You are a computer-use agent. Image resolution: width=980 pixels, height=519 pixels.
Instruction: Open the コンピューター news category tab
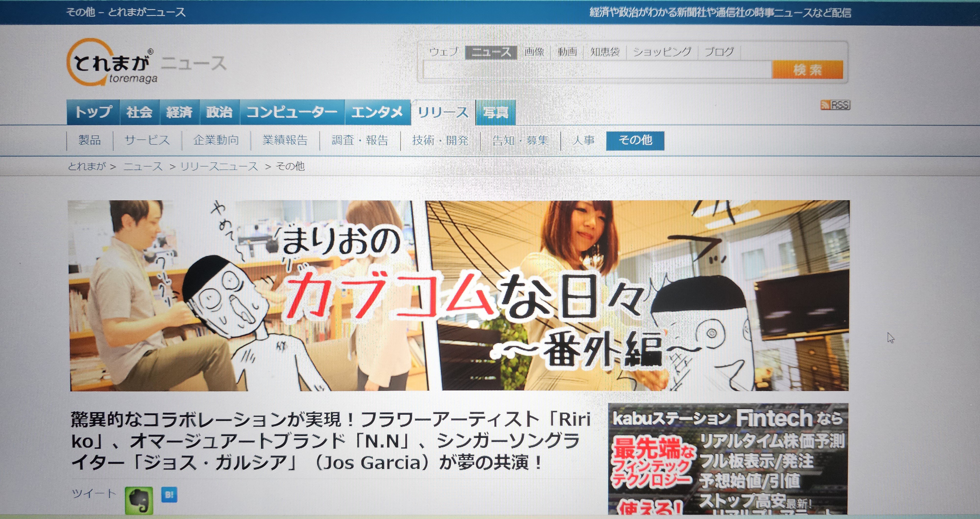click(x=292, y=112)
